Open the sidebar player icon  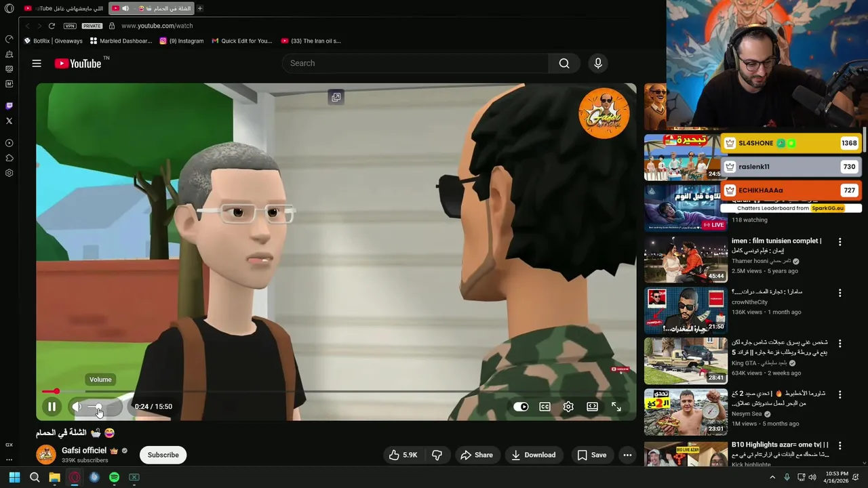click(x=9, y=143)
